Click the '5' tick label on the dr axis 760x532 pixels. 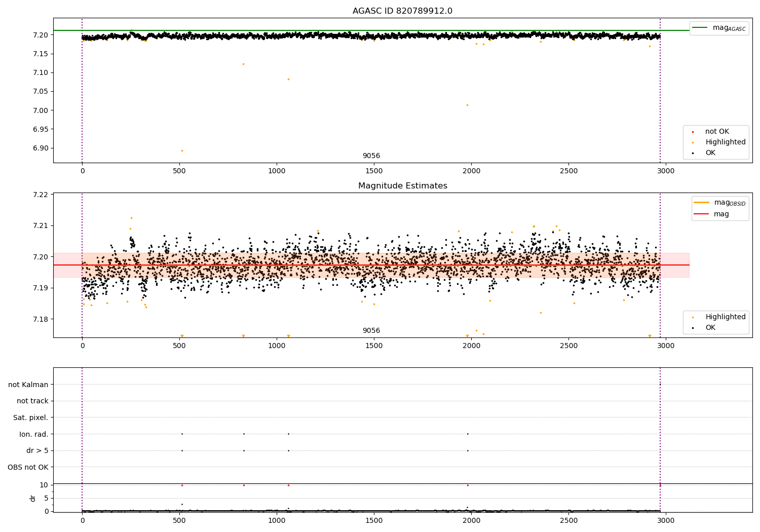46,498
